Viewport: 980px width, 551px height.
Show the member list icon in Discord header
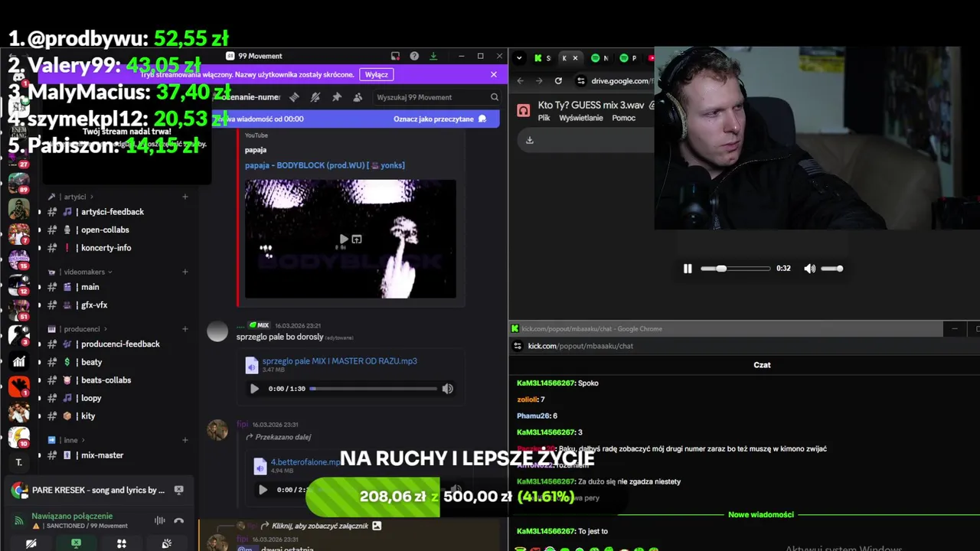[358, 97]
